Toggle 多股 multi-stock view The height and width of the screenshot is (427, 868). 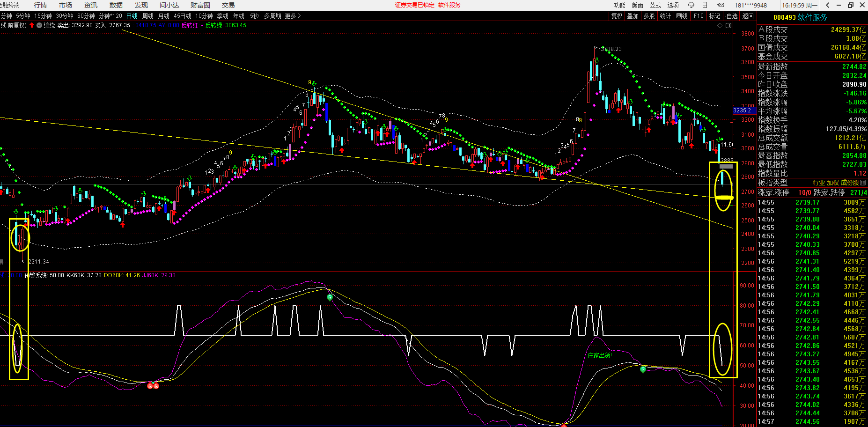point(648,16)
